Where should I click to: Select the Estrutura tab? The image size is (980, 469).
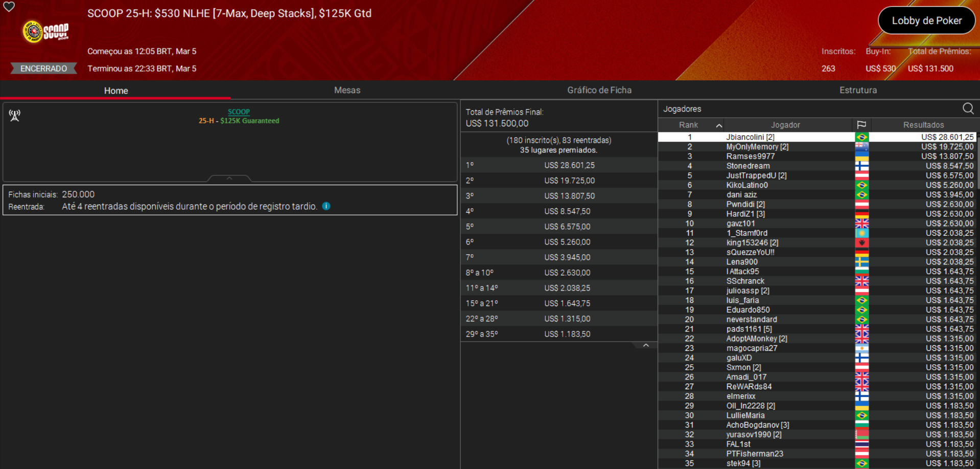(858, 90)
